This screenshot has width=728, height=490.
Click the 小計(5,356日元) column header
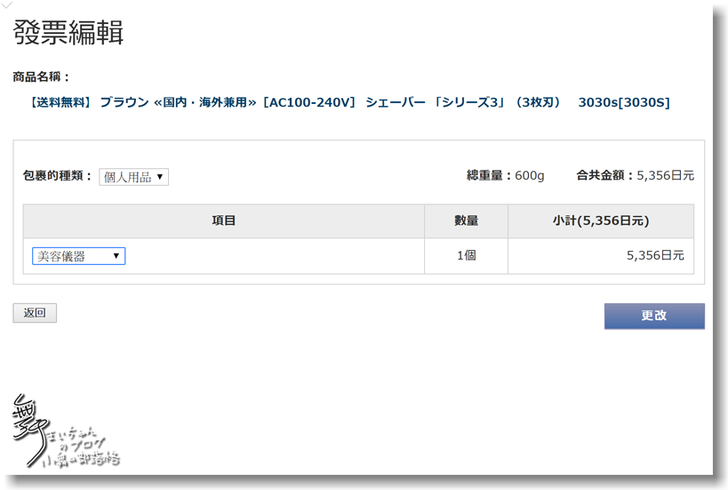[x=600, y=221]
